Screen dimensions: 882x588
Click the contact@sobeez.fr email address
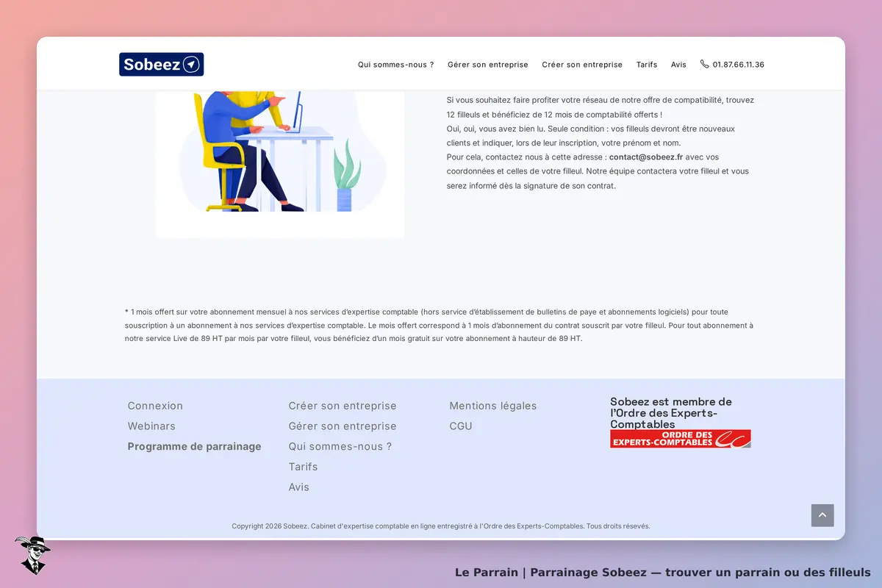click(646, 157)
